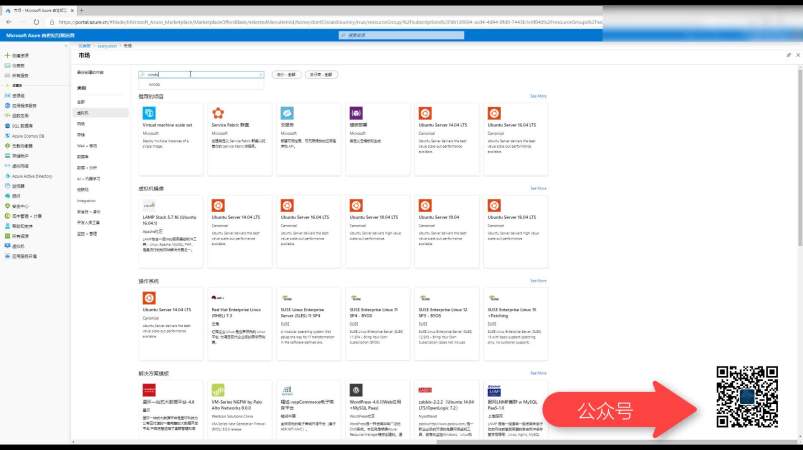The width and height of the screenshot is (803, 450).
Task: Close the Microsoft Azure browser tab
Action: point(72,10)
